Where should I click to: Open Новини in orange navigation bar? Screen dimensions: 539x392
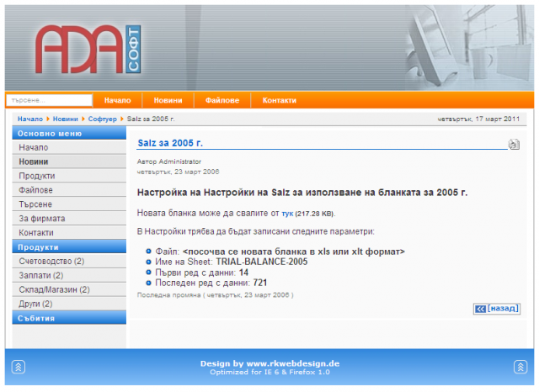click(x=168, y=100)
